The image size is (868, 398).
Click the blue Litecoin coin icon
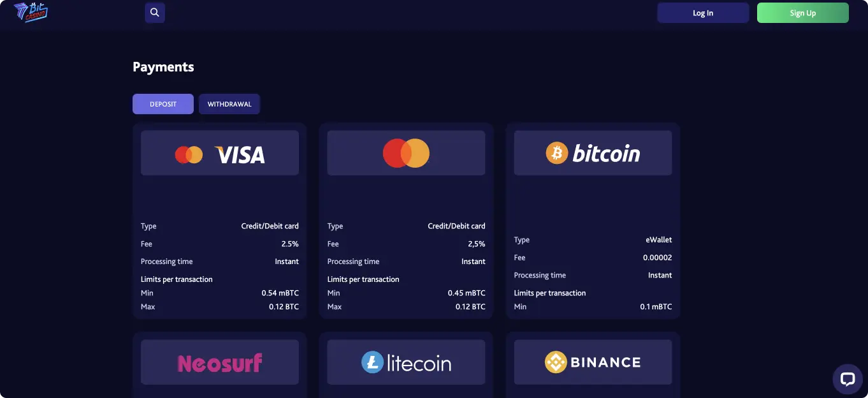pyautogui.click(x=372, y=362)
